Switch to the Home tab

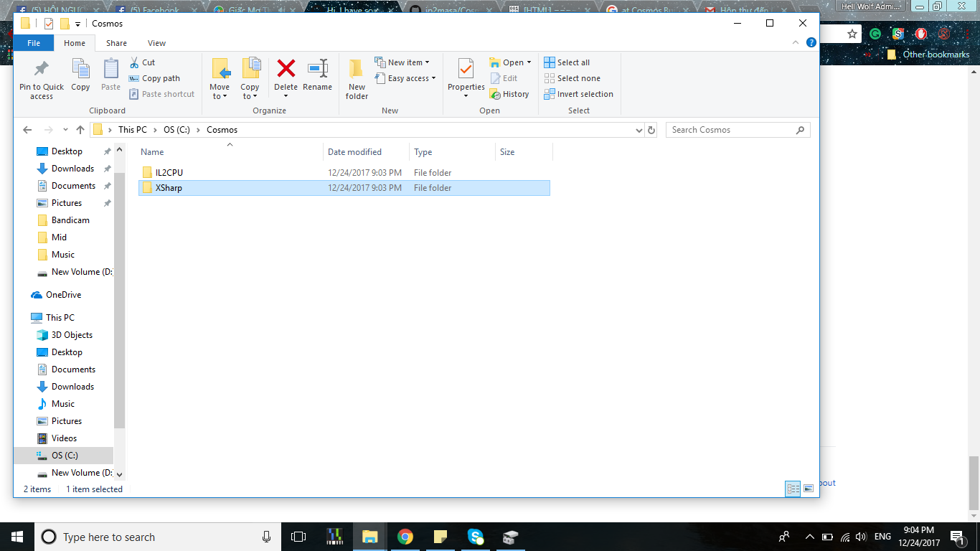tap(75, 43)
